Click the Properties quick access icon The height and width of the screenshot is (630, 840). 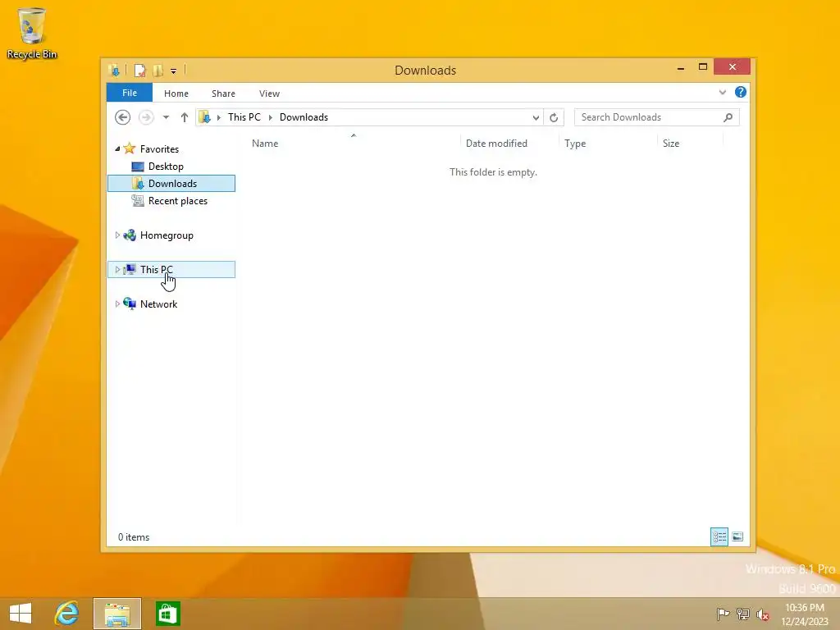click(139, 71)
